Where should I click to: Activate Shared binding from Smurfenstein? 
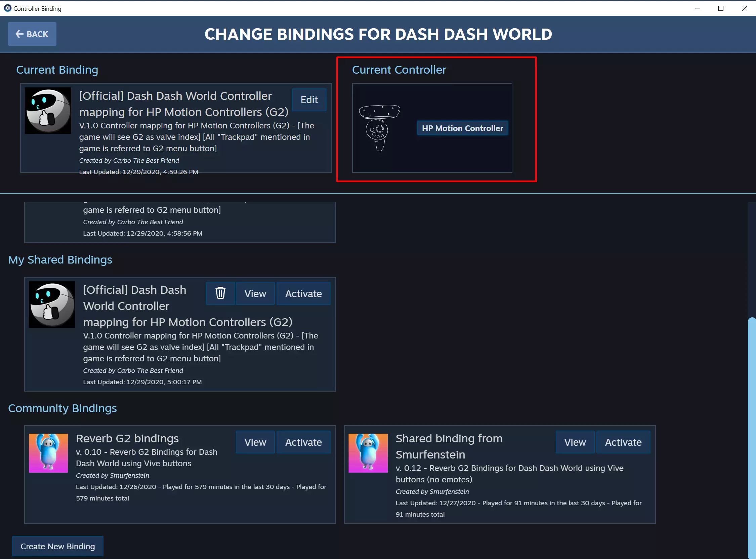point(623,442)
